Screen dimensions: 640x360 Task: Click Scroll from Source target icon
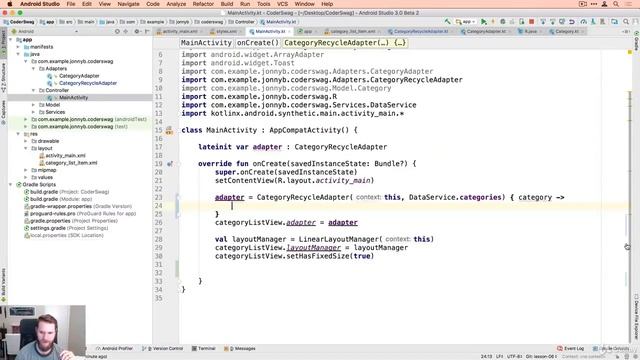pos(117,31)
